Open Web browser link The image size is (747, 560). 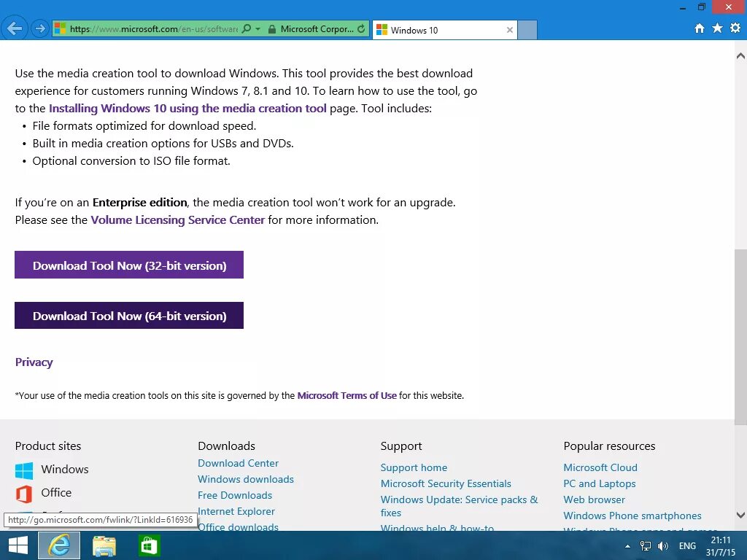coord(594,499)
